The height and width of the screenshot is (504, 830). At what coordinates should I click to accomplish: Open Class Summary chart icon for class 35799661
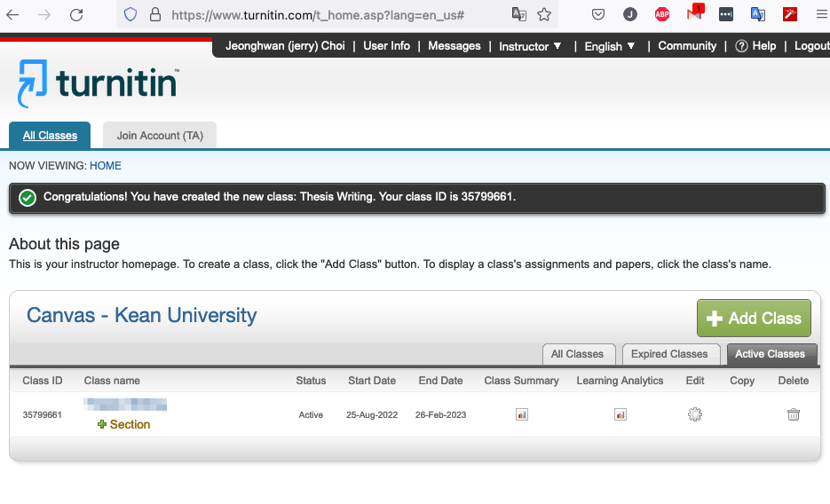click(522, 414)
